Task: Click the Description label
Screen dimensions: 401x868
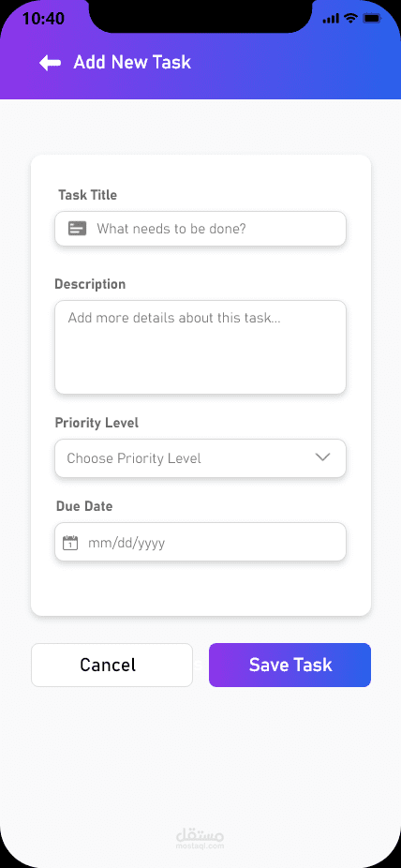Action: (x=90, y=284)
